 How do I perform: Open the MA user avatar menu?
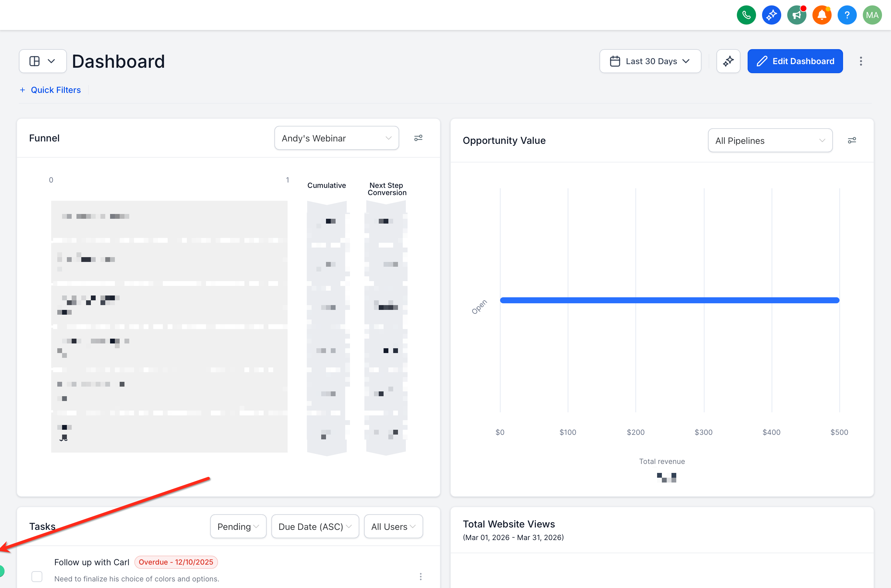pos(872,15)
